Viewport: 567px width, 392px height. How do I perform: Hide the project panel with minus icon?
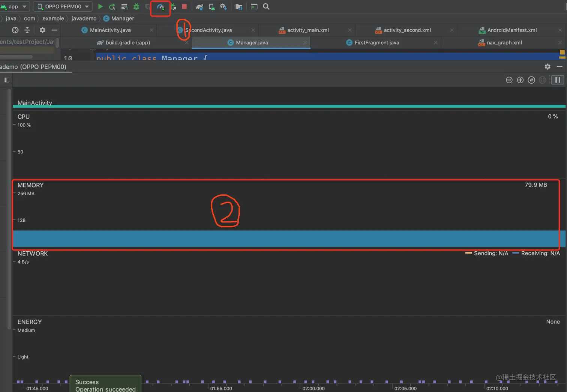coord(54,30)
